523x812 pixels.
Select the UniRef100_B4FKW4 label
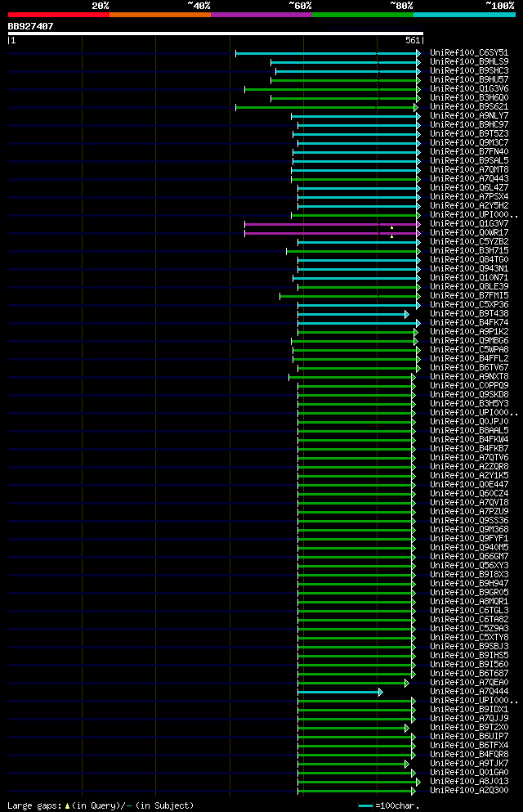pos(469,440)
